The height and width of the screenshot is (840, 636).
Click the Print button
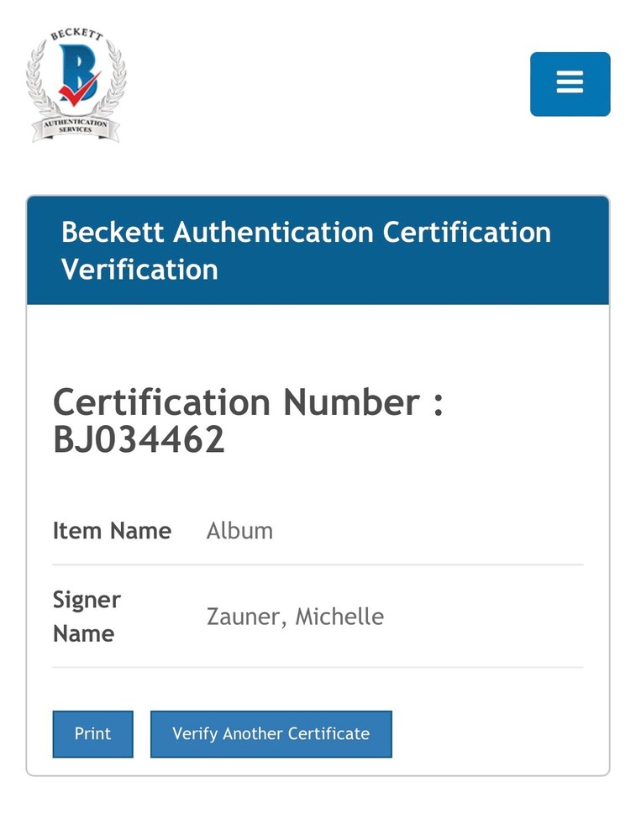[x=92, y=733]
